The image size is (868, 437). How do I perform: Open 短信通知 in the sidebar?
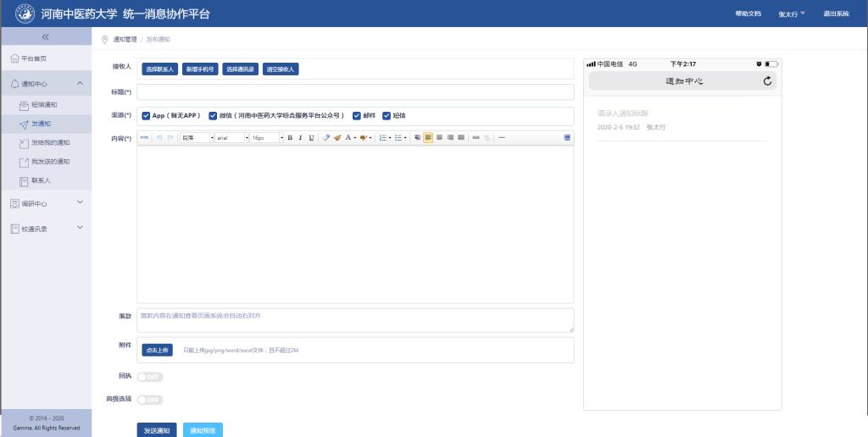44,105
